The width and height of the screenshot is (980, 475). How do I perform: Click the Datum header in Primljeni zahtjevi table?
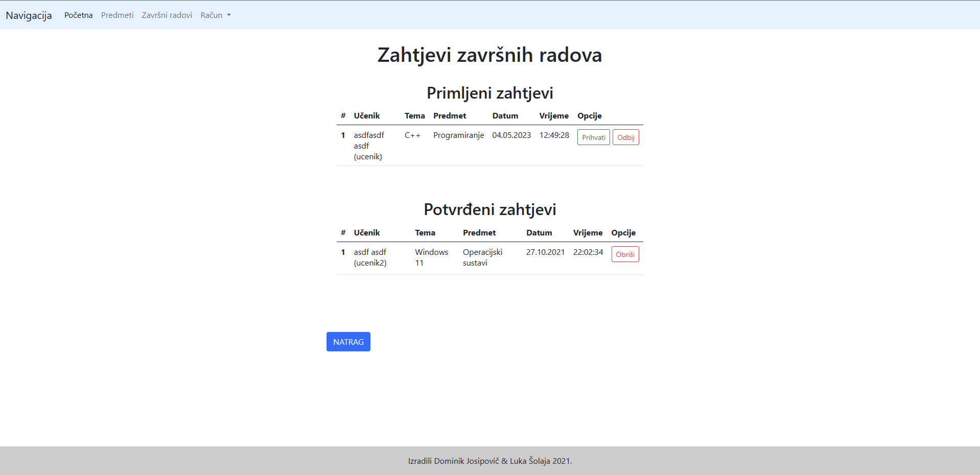(x=505, y=115)
